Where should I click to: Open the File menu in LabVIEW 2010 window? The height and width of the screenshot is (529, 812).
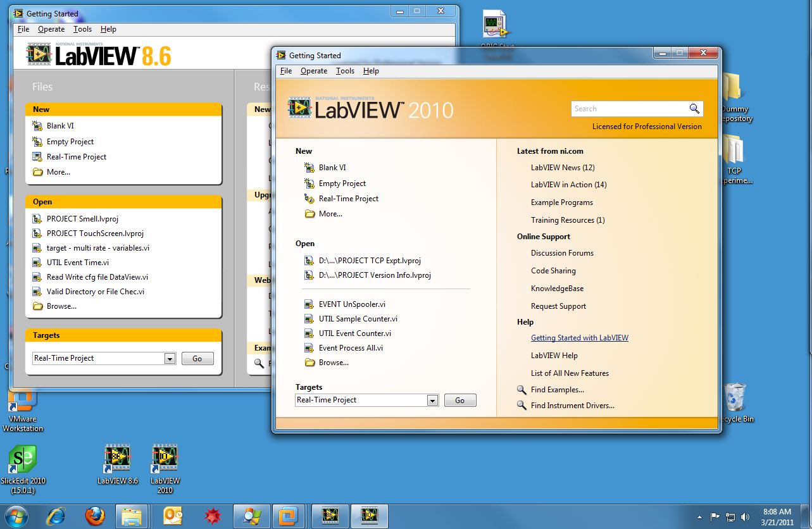point(286,71)
